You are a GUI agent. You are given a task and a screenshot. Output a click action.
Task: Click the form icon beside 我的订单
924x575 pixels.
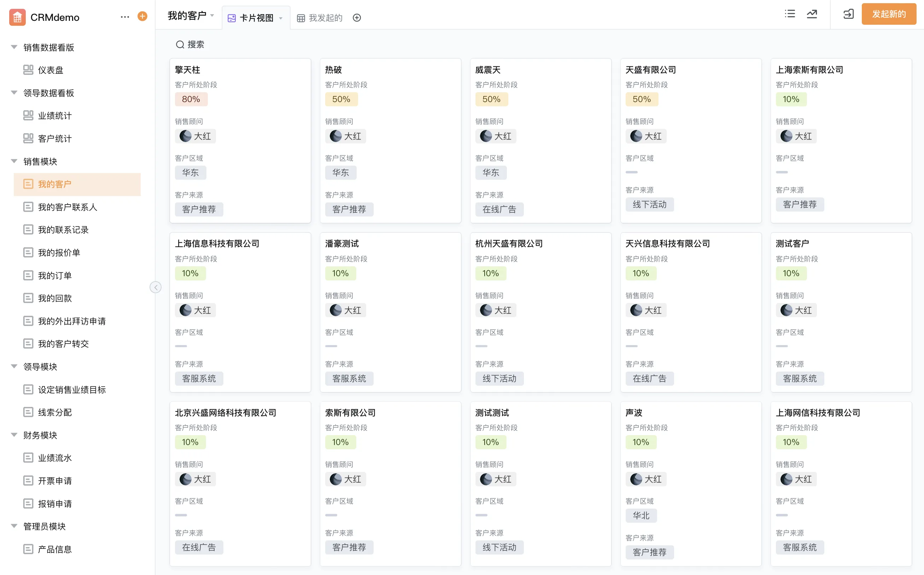(28, 275)
